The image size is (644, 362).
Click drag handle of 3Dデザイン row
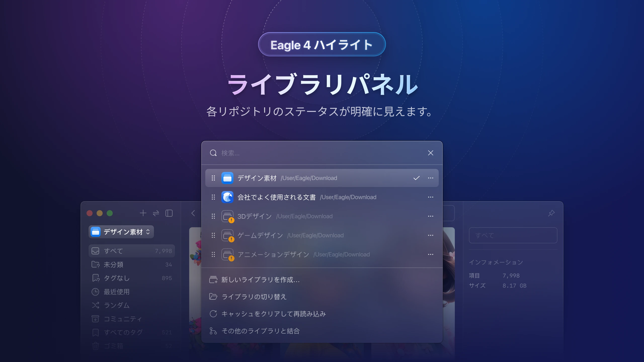[x=213, y=216]
